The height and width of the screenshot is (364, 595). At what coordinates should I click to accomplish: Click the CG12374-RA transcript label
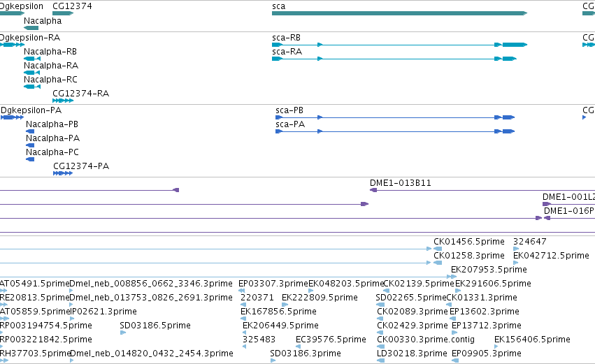pos(81,94)
